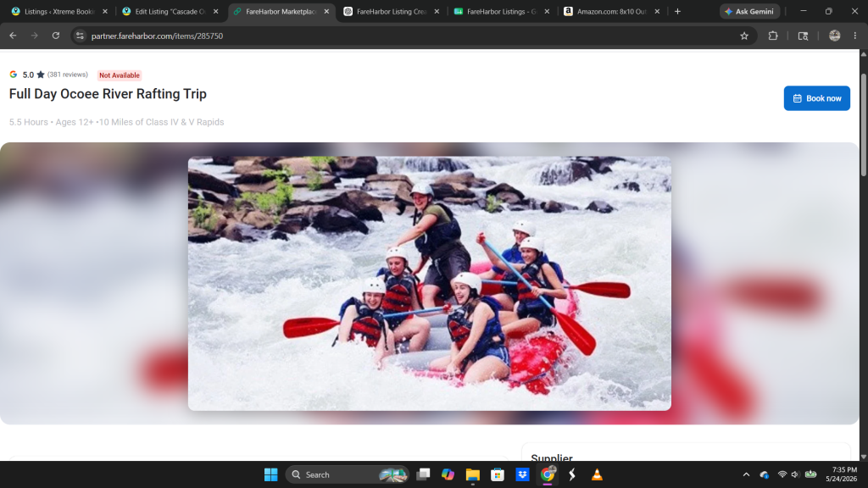868x488 pixels.
Task: Open Task View on the taskbar
Action: [423, 474]
